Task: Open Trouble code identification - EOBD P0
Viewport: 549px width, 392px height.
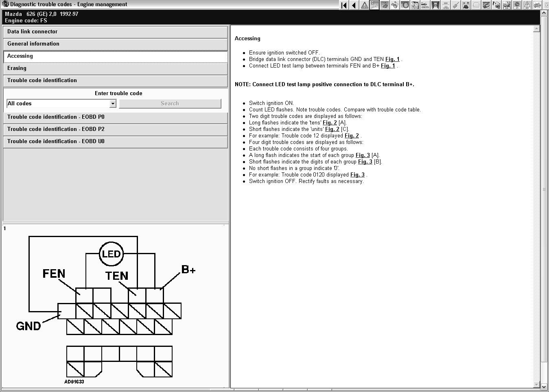Action: [x=116, y=117]
